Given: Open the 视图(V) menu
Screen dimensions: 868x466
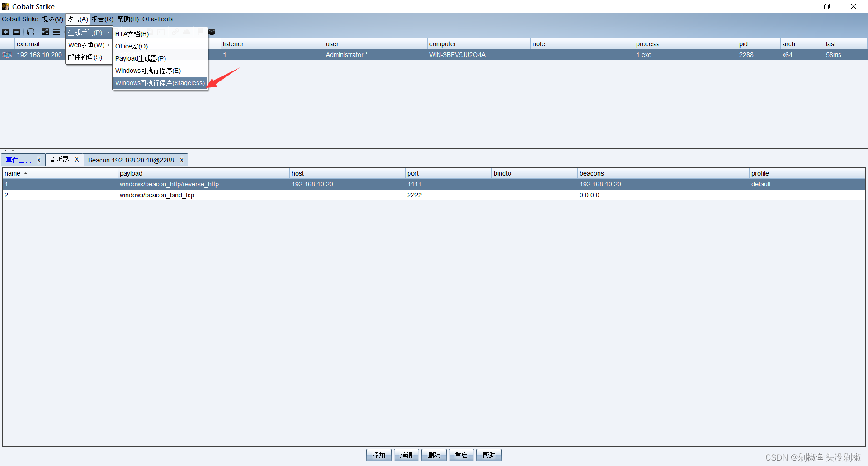Looking at the screenshot, I should coord(52,19).
